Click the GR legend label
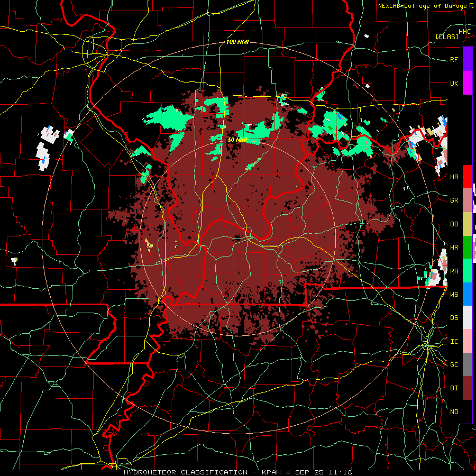 (x=454, y=200)
